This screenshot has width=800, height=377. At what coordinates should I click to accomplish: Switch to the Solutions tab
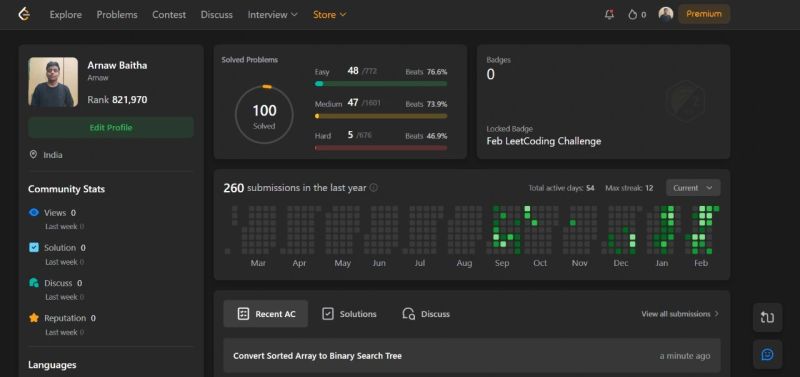tap(350, 314)
